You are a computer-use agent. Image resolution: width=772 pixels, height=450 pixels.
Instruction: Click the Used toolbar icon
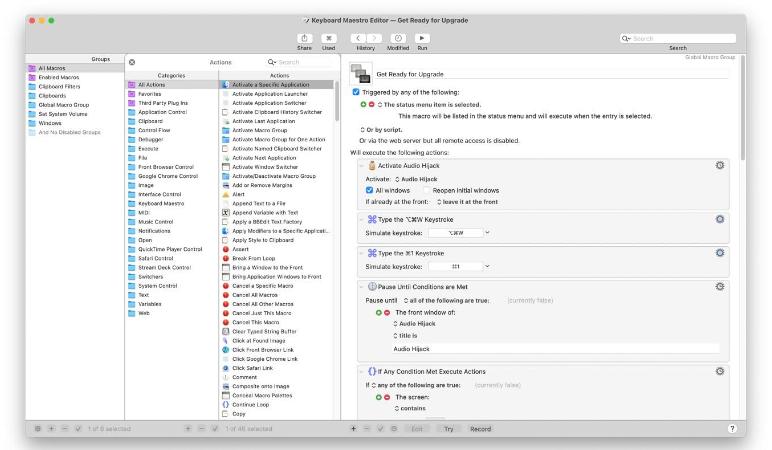(328, 38)
